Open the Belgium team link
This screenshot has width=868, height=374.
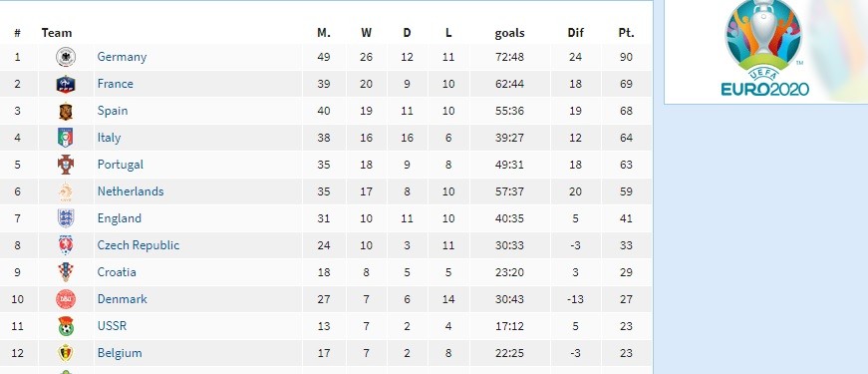[120, 353]
